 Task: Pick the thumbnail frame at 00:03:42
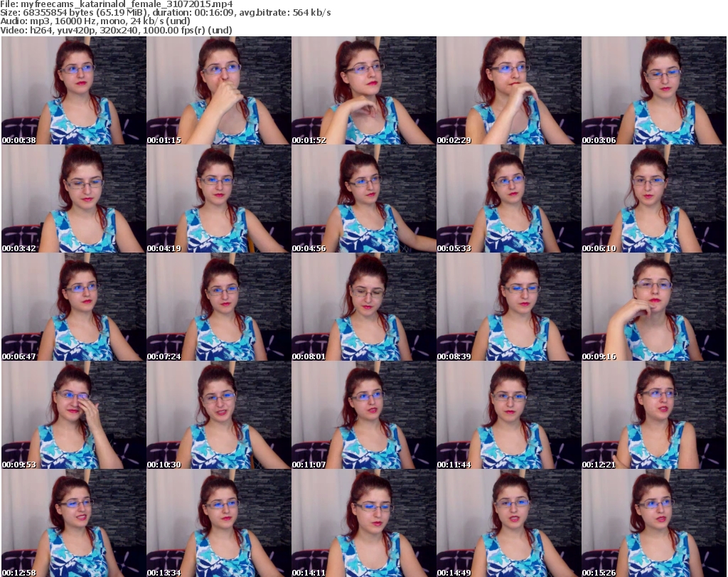[x=73, y=198]
